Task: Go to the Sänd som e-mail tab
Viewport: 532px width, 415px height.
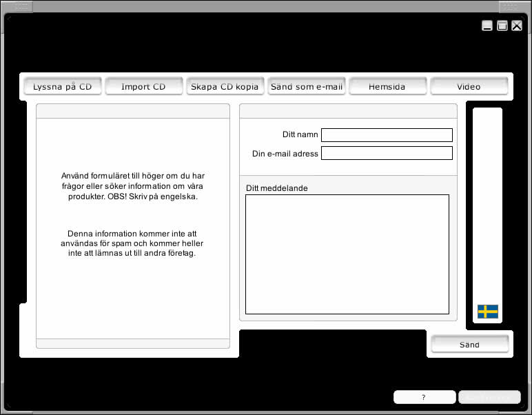Action: coord(307,87)
